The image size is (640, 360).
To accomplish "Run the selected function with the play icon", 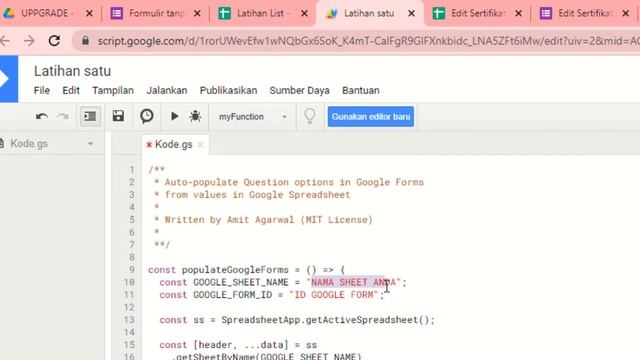I will click(x=174, y=116).
